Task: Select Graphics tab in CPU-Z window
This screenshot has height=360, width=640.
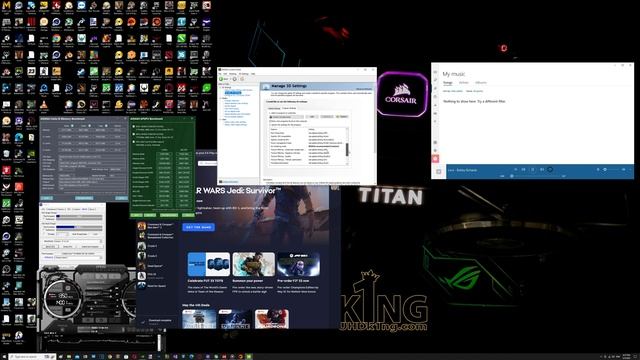Action: [76, 209]
